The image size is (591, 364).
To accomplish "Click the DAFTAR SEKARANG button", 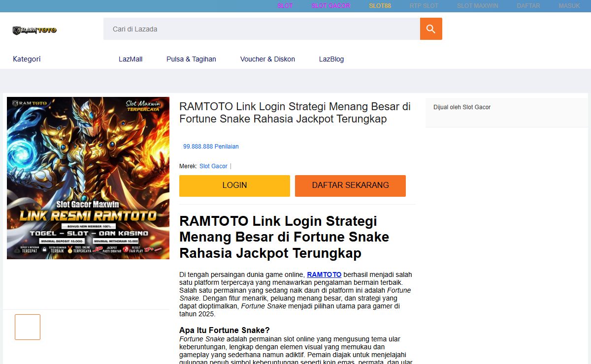I will point(350,185).
